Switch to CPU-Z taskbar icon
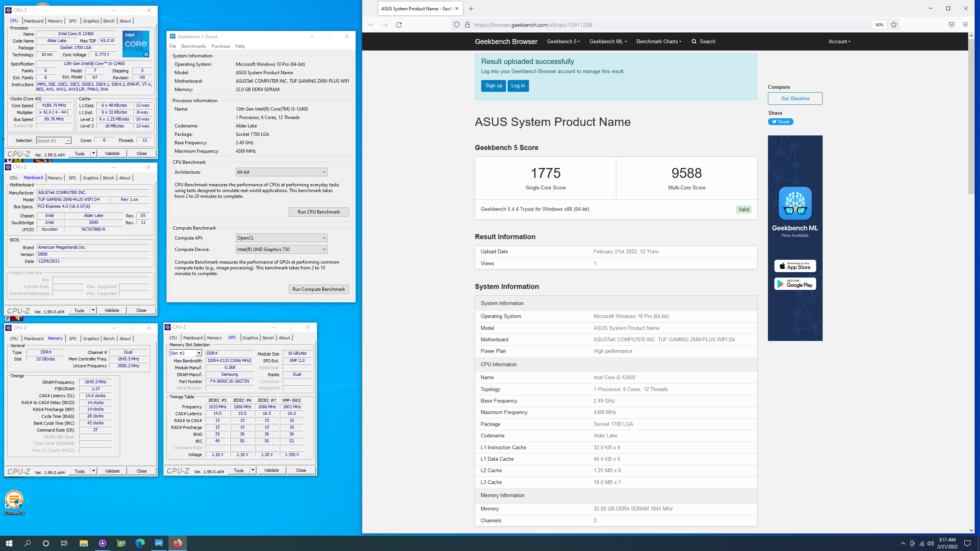Screen dimensions: 980x551 (102, 543)
